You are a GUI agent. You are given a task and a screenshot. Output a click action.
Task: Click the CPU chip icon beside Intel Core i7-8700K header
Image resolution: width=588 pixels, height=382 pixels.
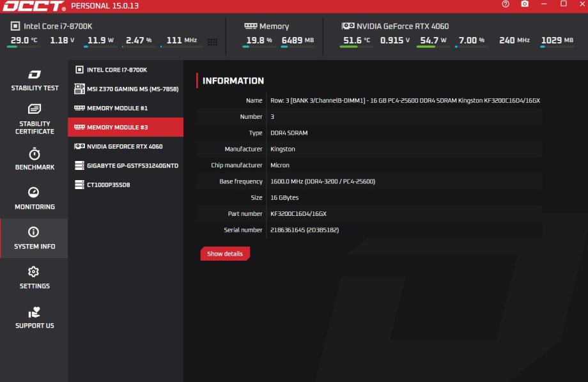point(15,26)
